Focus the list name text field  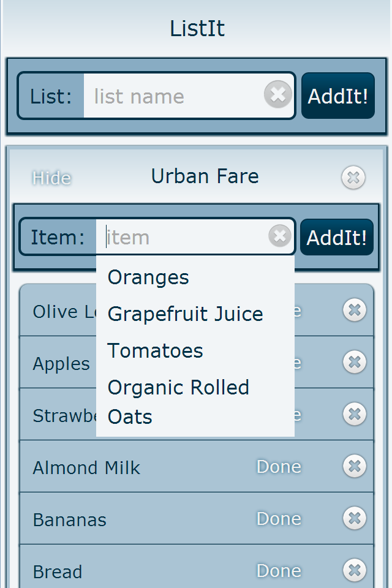click(175, 96)
